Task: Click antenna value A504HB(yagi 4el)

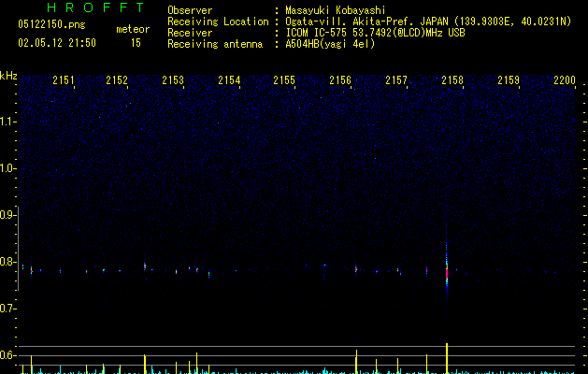Action: coord(330,44)
